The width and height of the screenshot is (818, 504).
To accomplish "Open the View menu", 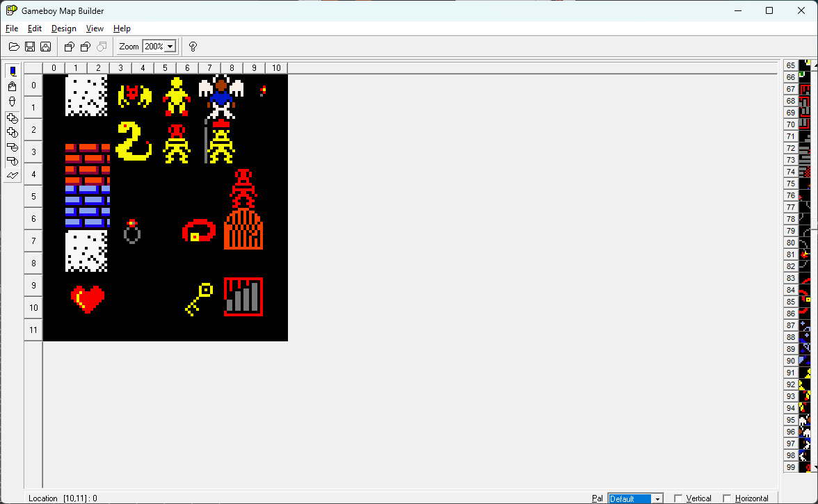I will pyautogui.click(x=95, y=29).
